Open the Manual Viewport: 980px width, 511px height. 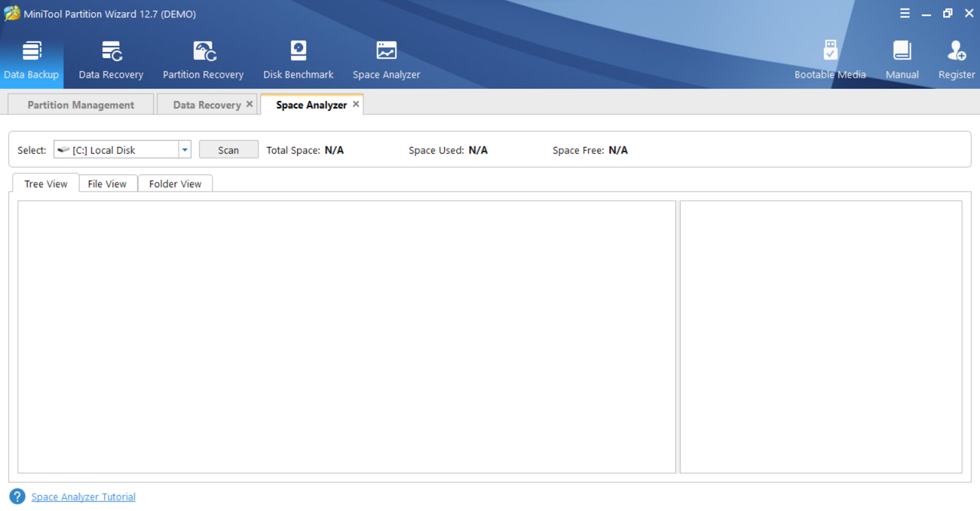tap(902, 61)
